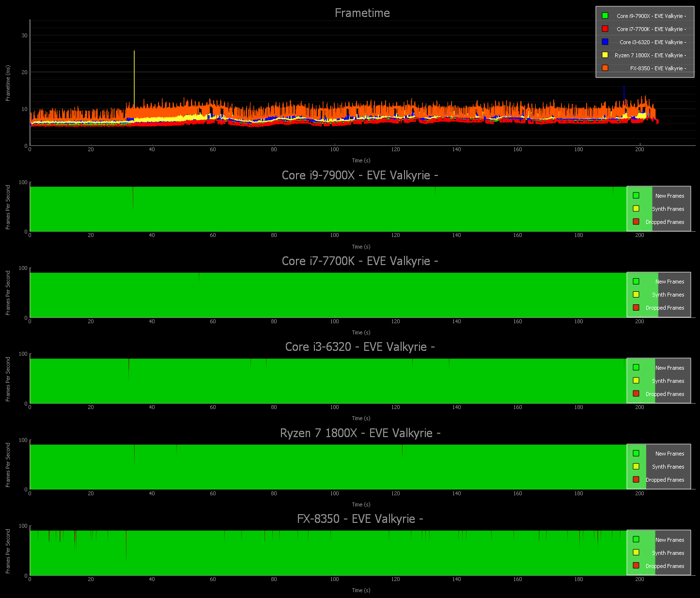This screenshot has height=598, width=700.
Task: Select 'Dropped Frames' label in Ryzen 7 1800X legend
Action: pos(665,480)
